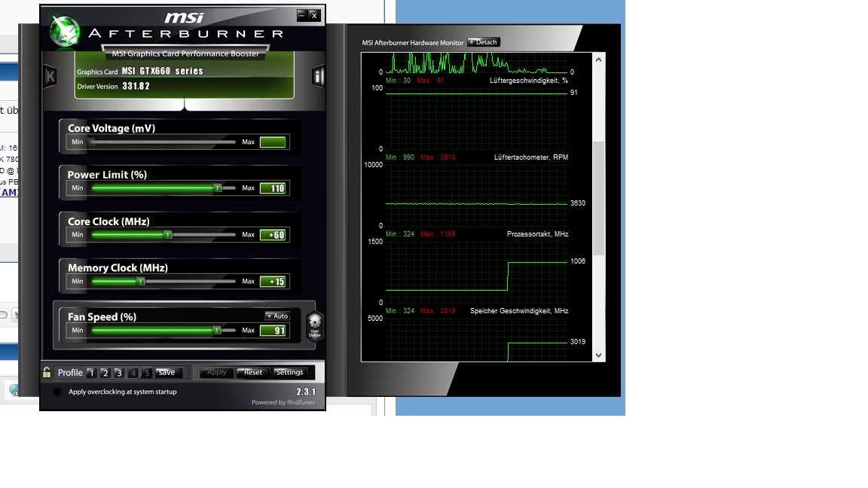The width and height of the screenshot is (868, 488).
Task: Click the Driver Version 331.82 text
Action: point(114,87)
